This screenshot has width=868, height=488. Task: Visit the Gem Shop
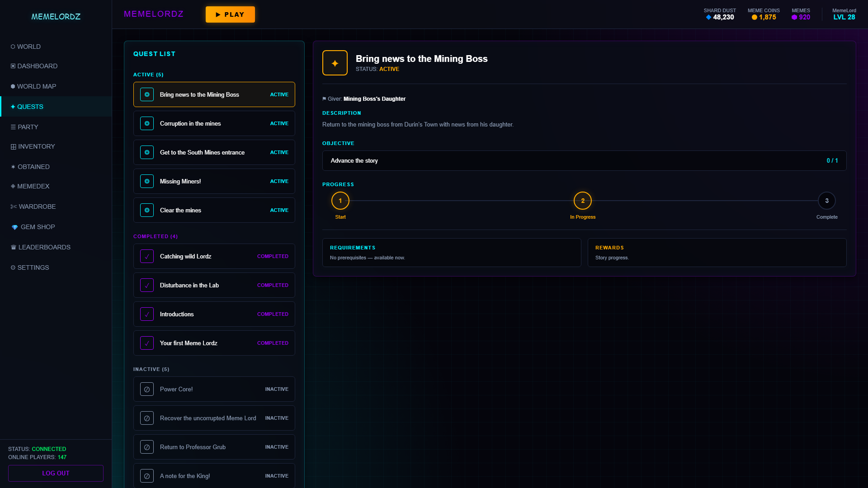pyautogui.click(x=56, y=227)
